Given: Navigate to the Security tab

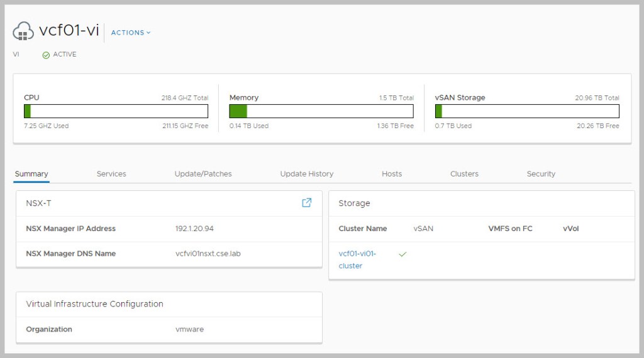Looking at the screenshot, I should 541,174.
